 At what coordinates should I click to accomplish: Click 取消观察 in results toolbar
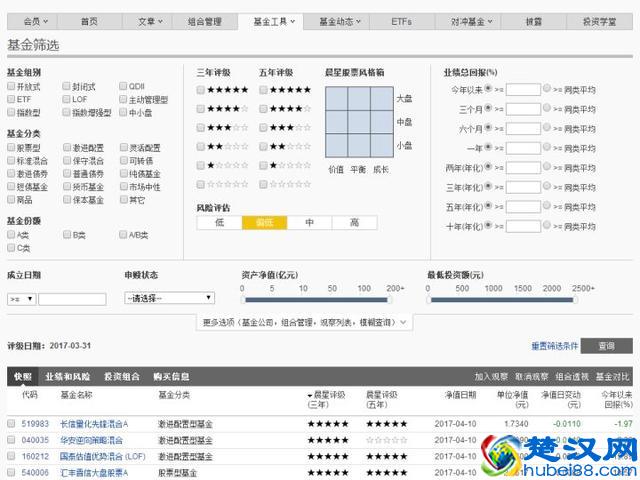531,377
